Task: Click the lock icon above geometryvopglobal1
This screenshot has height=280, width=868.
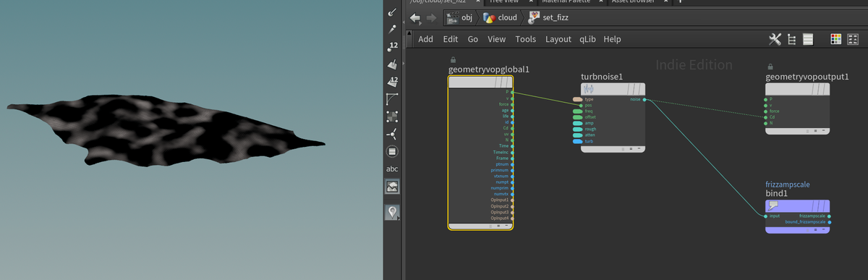Action: click(x=453, y=60)
